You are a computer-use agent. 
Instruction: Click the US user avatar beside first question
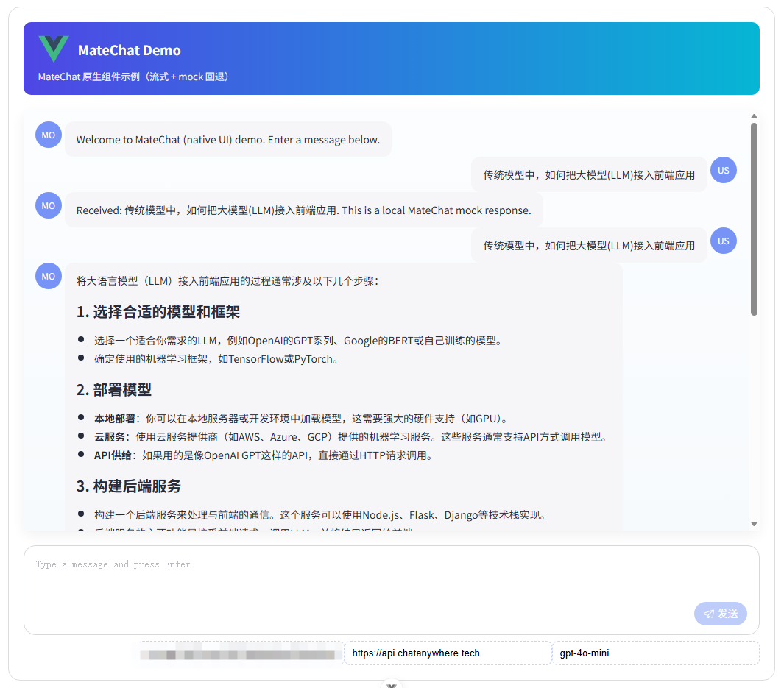click(723, 170)
